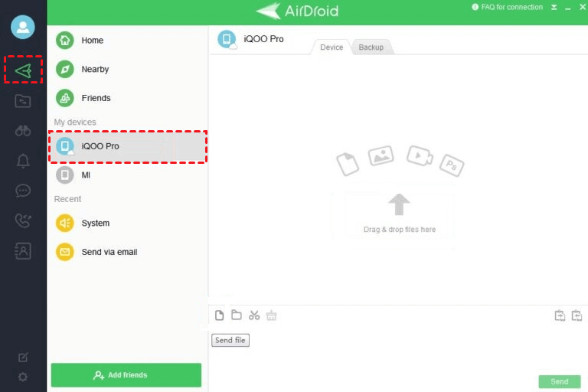Click the user profile avatar
Viewport: 588px width, 392px height.
pyautogui.click(x=23, y=27)
